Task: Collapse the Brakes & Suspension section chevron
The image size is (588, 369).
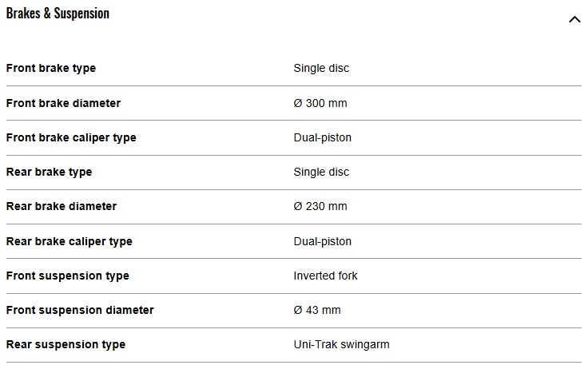Action: 574,19
